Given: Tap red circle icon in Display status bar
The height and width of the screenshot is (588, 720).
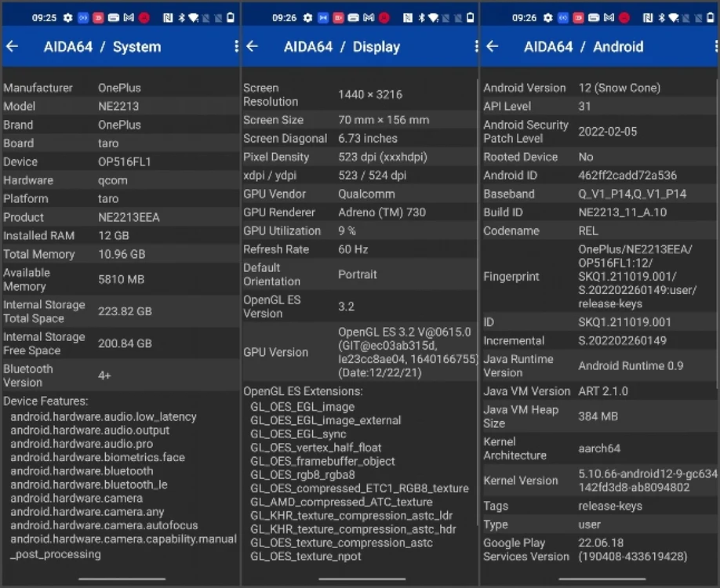Looking at the screenshot, I should [384, 18].
